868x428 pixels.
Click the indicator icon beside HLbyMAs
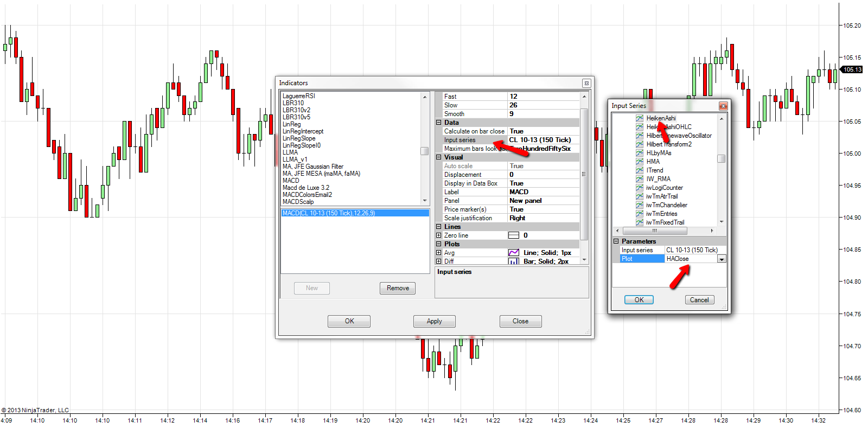pyautogui.click(x=640, y=153)
